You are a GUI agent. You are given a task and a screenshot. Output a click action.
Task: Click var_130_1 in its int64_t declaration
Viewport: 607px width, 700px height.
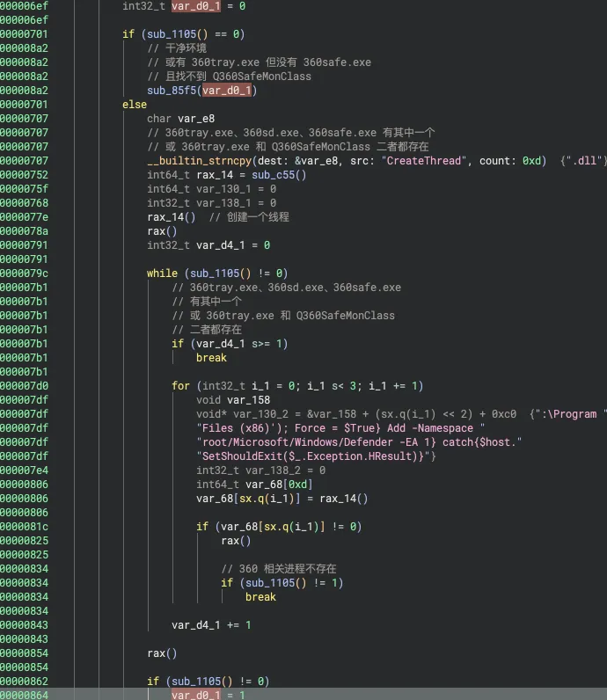click(x=223, y=189)
